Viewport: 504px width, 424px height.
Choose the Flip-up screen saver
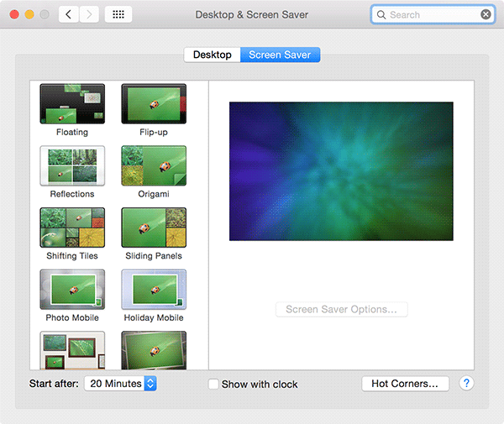point(154,104)
